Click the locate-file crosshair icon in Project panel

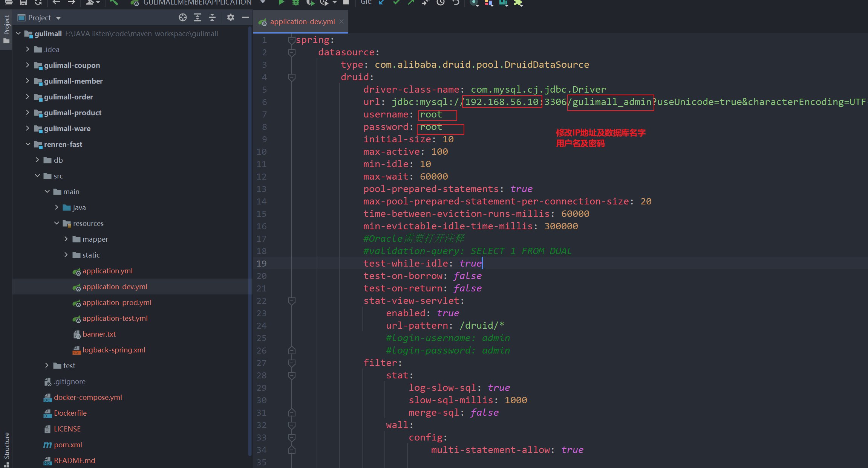(x=183, y=17)
